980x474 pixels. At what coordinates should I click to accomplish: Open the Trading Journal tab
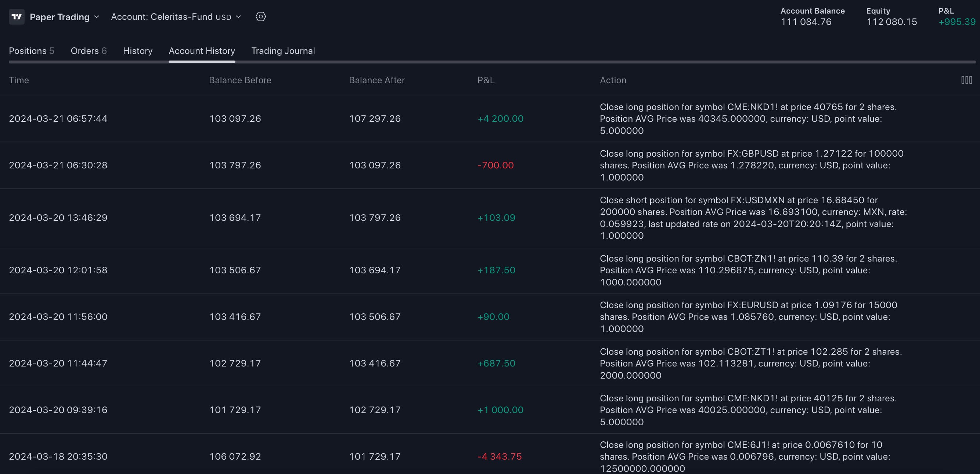pos(283,51)
